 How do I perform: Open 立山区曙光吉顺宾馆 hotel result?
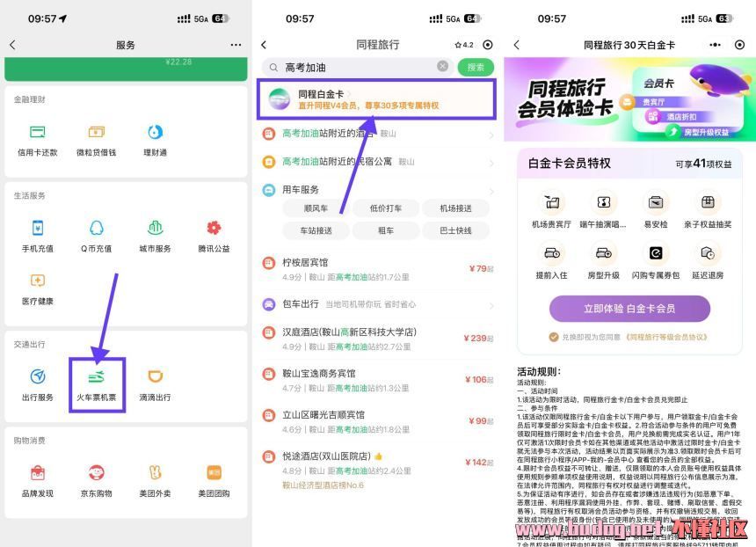click(376, 421)
